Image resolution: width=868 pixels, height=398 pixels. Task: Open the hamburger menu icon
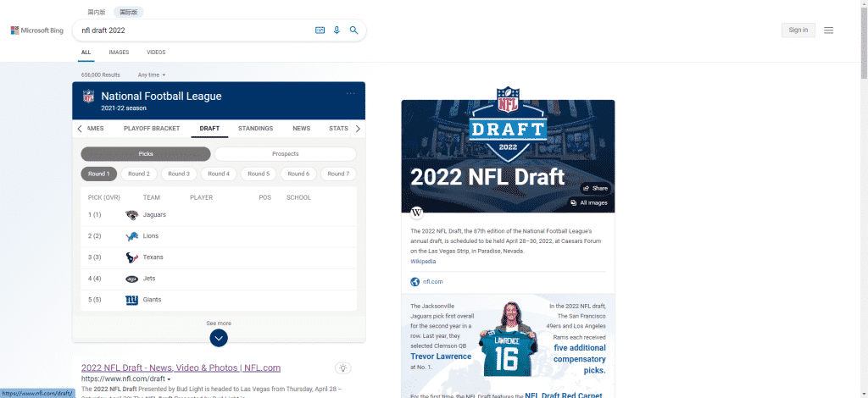828,30
